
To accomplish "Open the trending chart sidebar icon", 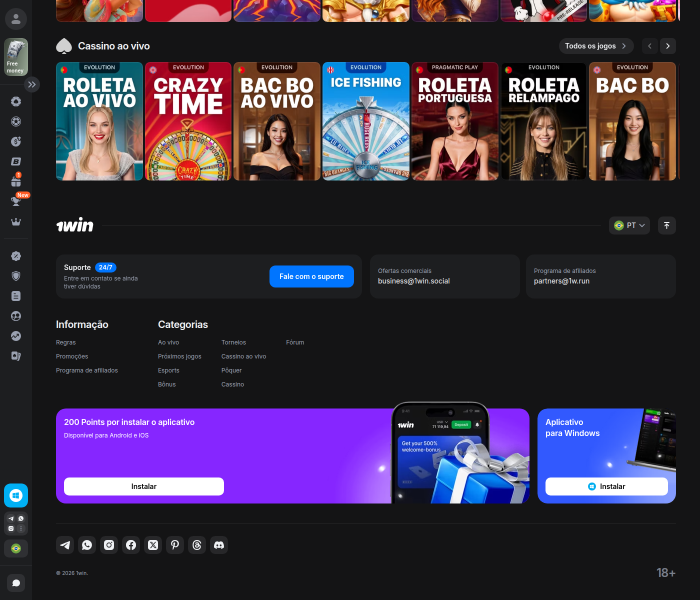I will [16, 336].
